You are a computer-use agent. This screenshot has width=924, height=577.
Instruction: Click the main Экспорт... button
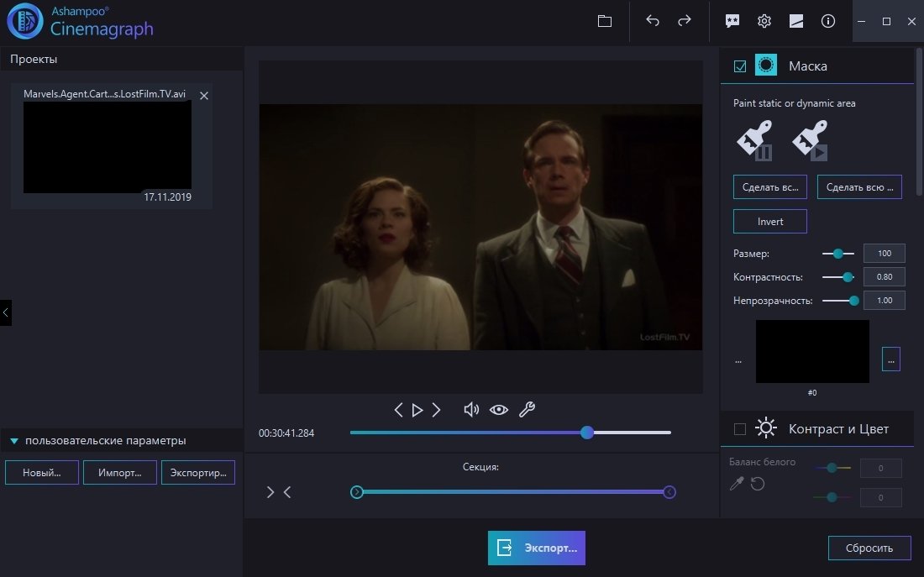(x=537, y=548)
